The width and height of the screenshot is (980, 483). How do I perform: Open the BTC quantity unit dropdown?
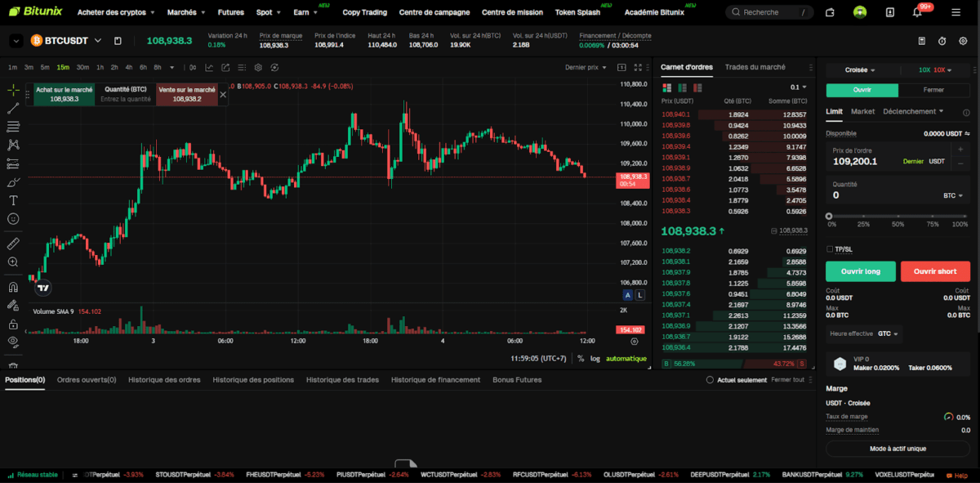[x=953, y=196]
